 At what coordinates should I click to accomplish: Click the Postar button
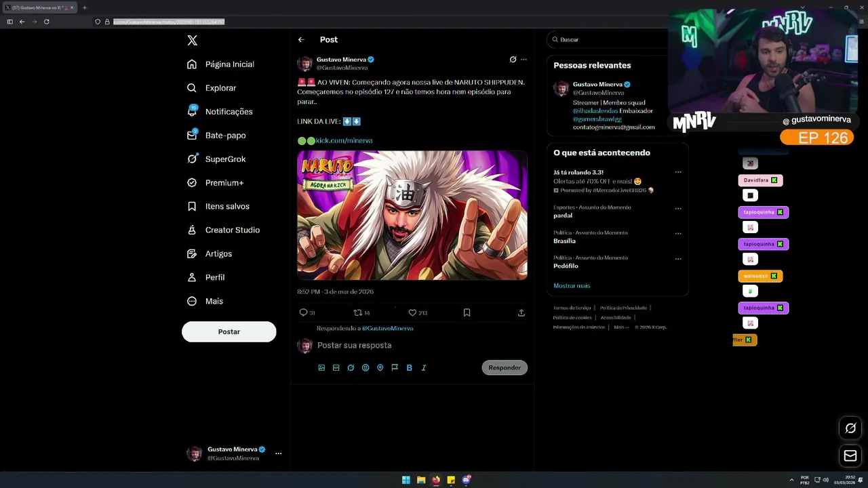(229, 331)
